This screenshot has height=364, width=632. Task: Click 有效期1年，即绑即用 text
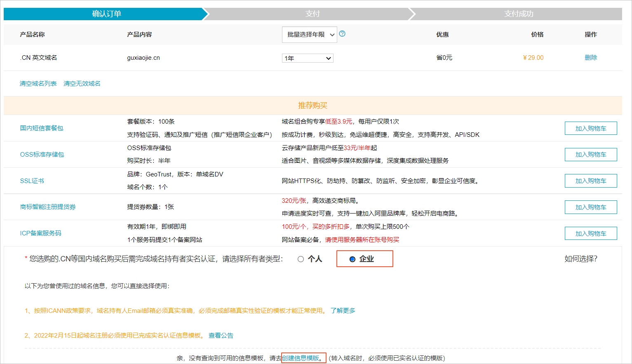(157, 227)
